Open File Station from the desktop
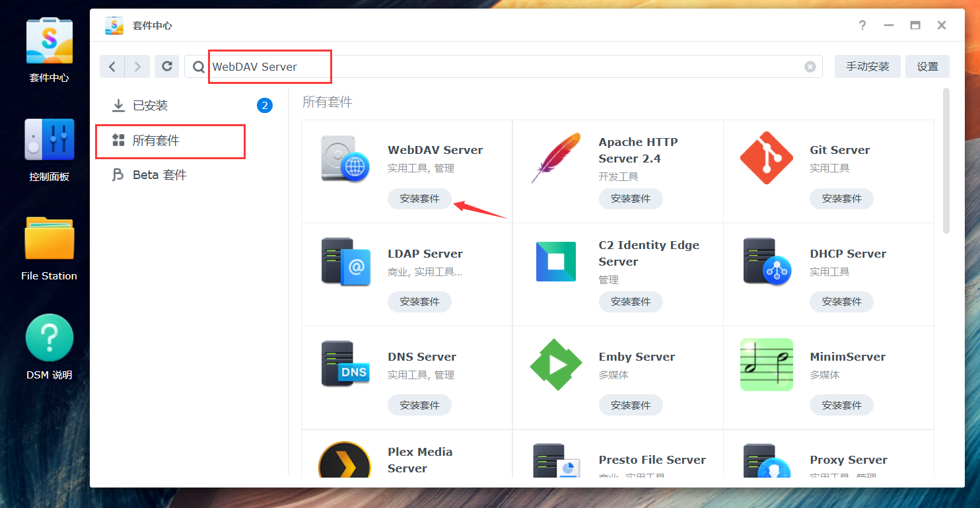The height and width of the screenshot is (508, 980). tap(49, 238)
